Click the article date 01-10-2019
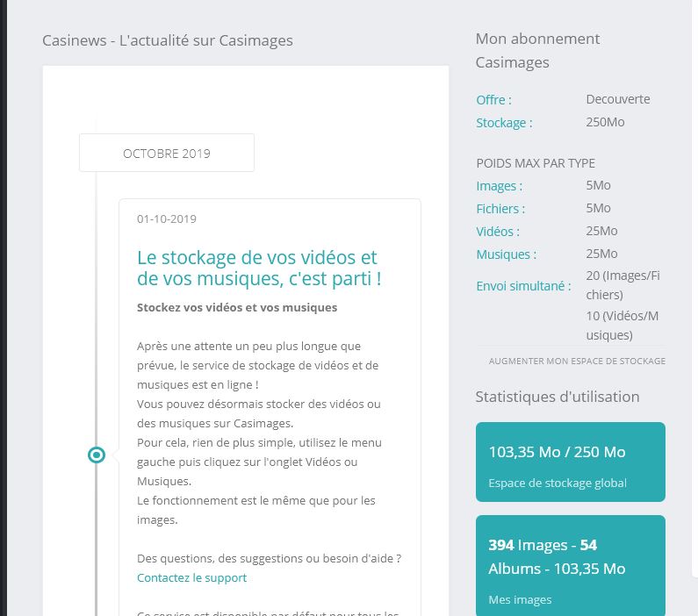 point(167,218)
